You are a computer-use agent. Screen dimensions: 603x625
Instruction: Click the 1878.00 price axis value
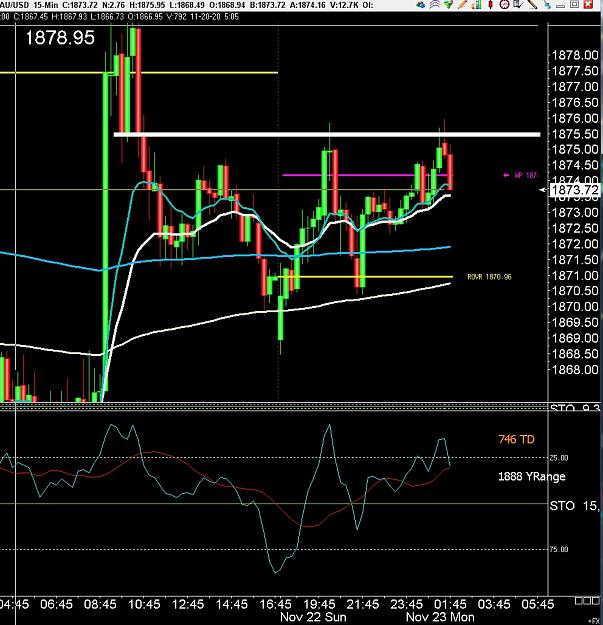coord(575,55)
